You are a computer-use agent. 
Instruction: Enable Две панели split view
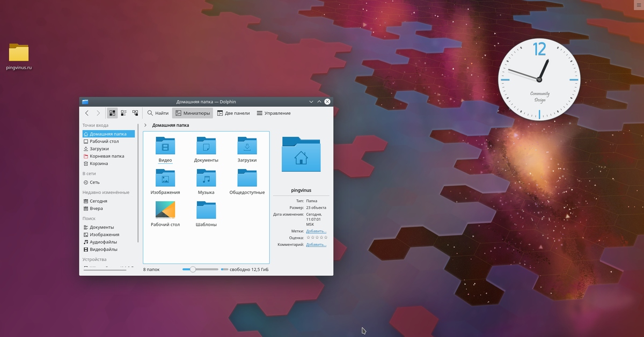tap(233, 113)
